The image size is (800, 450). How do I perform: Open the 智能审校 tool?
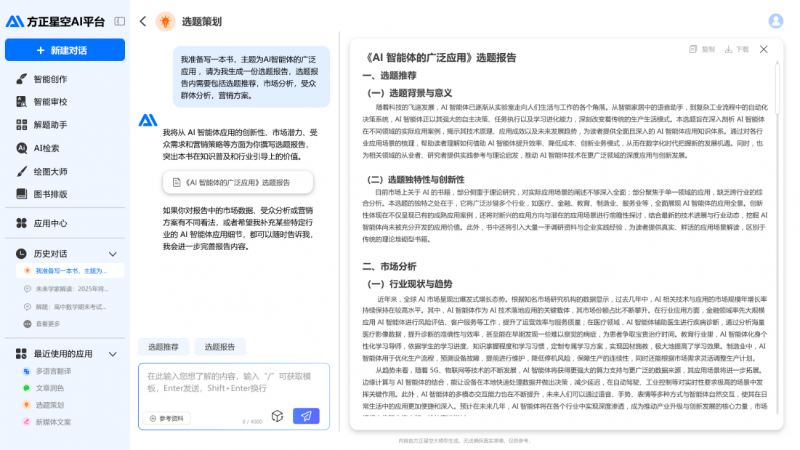pyautogui.click(x=50, y=102)
